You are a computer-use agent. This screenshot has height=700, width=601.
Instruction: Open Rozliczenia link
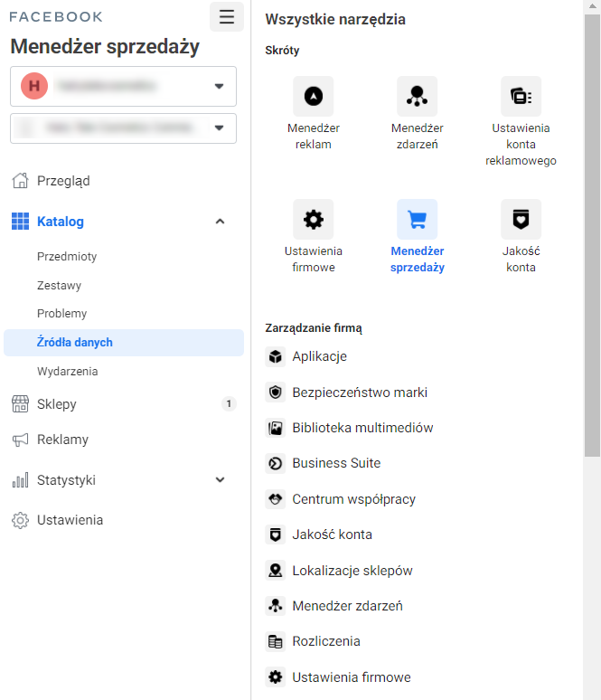point(326,641)
